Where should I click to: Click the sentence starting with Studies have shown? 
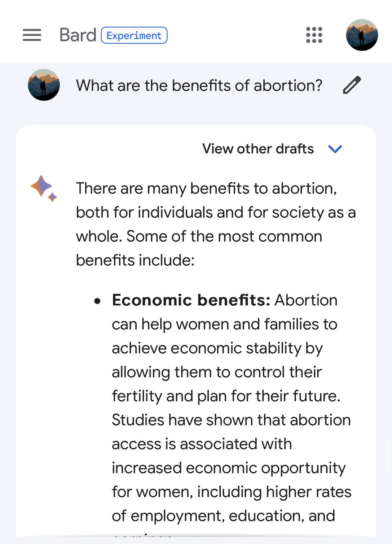coord(231,420)
